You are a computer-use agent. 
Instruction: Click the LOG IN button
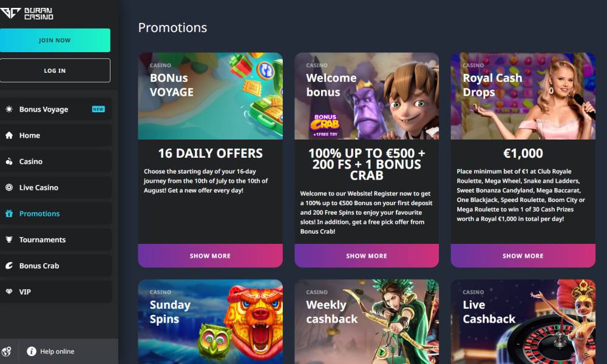(55, 70)
